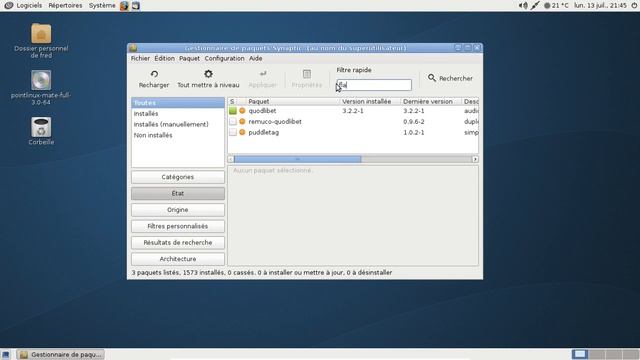
Task: Click the orange status icon beside quodlibet
Action: (x=242, y=111)
